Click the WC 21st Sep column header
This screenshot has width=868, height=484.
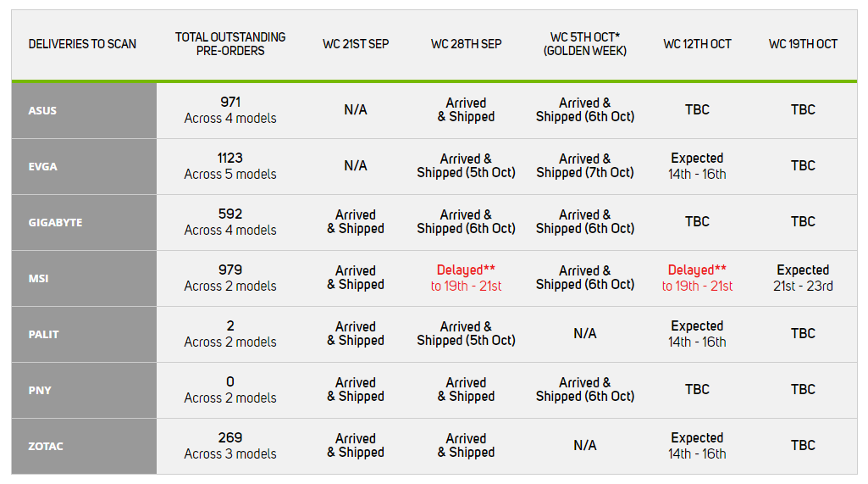(356, 44)
